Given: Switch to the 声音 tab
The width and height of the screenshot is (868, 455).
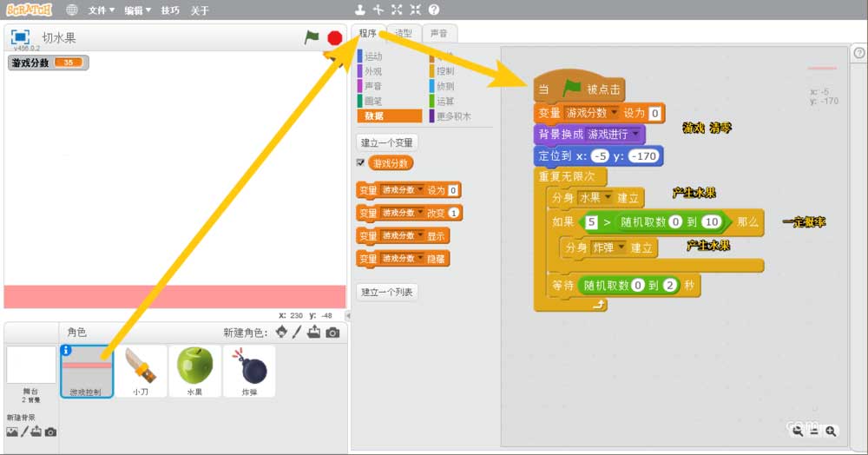Looking at the screenshot, I should tap(439, 33).
